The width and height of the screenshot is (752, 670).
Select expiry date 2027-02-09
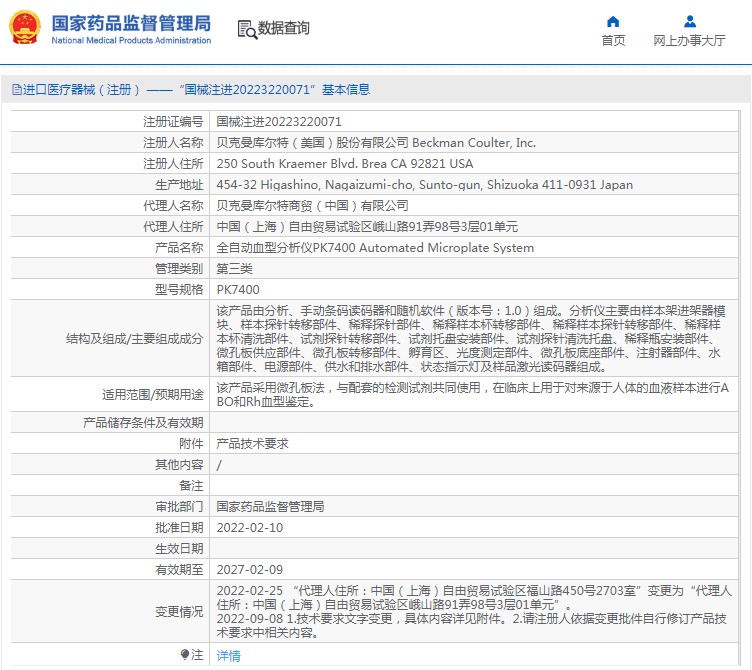[249, 570]
